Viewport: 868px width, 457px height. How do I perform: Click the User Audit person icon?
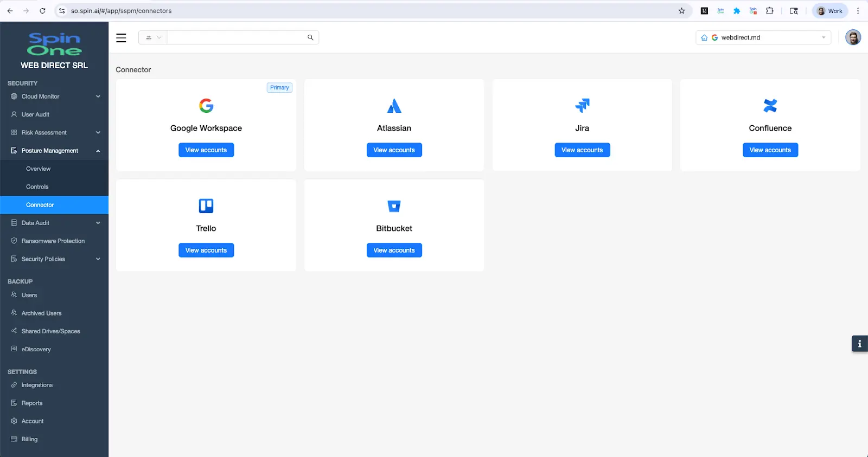pyautogui.click(x=14, y=114)
